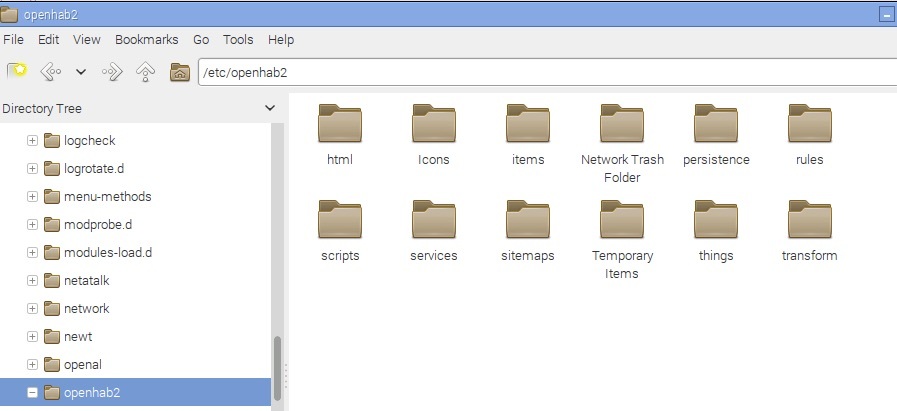Jump to home folder icon
Screen dimensions: 897x411
pos(180,72)
